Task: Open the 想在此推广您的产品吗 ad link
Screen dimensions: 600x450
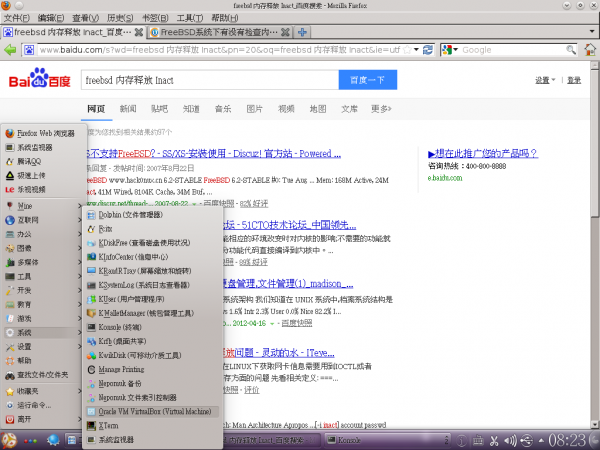Action: coord(483,153)
